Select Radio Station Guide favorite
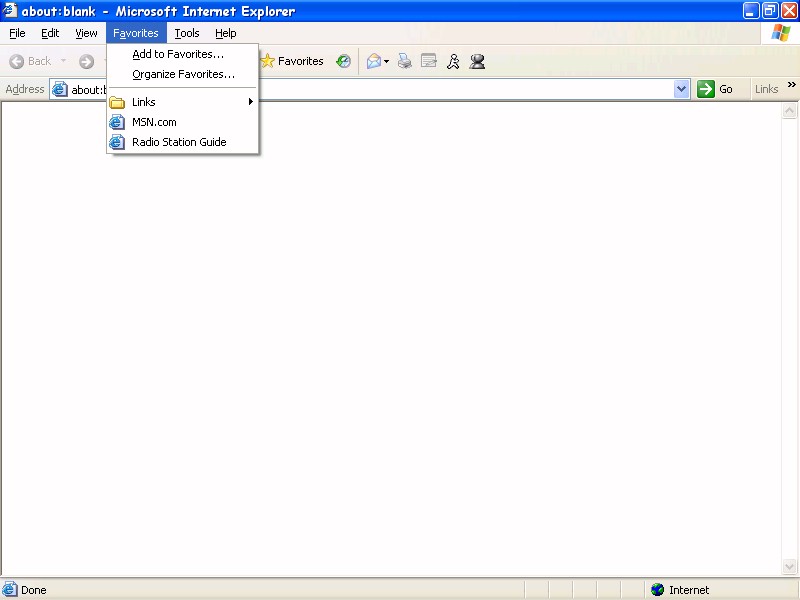The image size is (800, 600). [x=183, y=142]
